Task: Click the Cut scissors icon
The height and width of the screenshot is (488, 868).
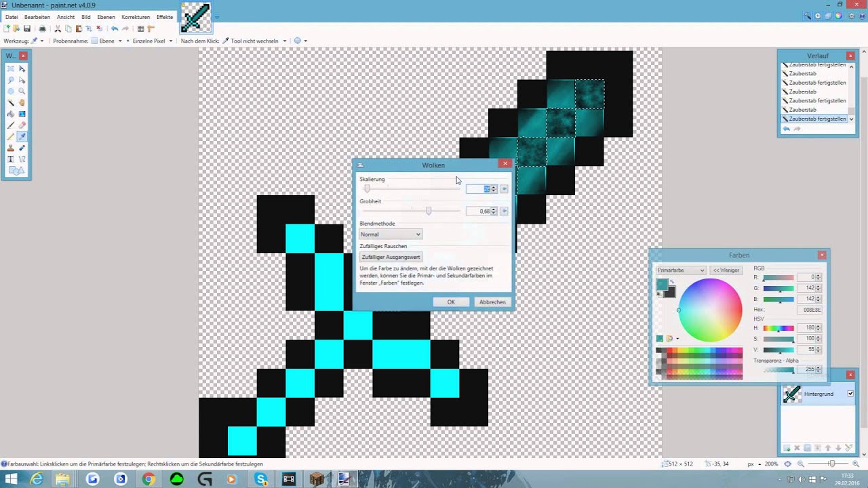Action: 58,28
